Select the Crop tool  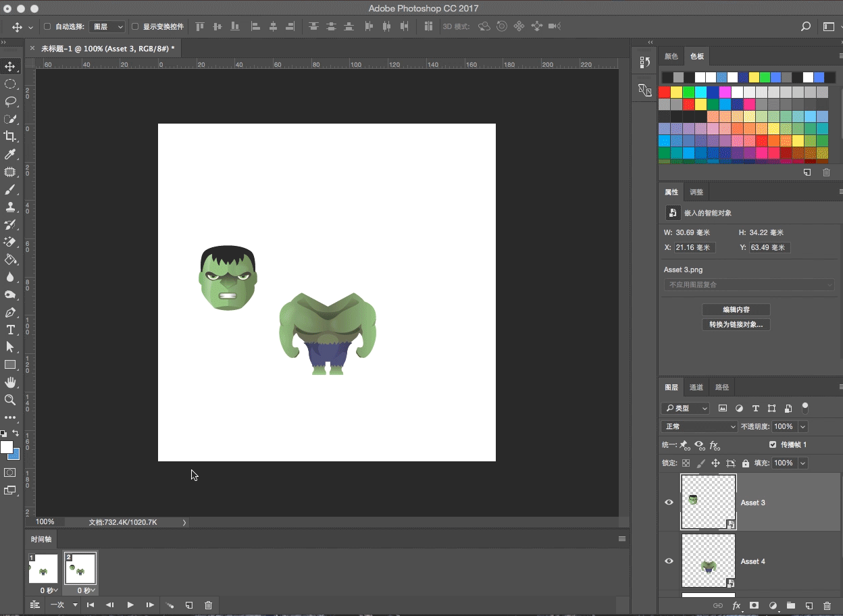10,136
